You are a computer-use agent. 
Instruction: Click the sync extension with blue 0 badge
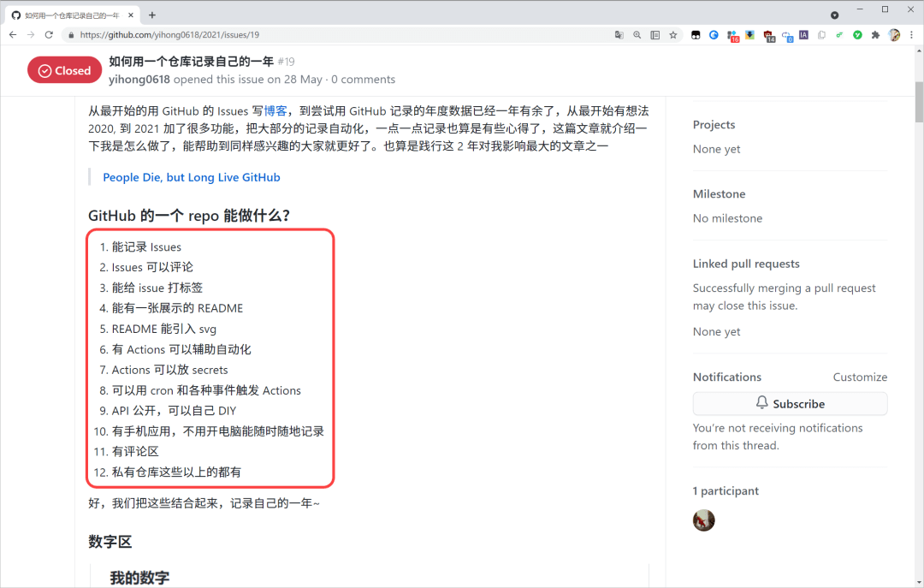click(x=787, y=36)
